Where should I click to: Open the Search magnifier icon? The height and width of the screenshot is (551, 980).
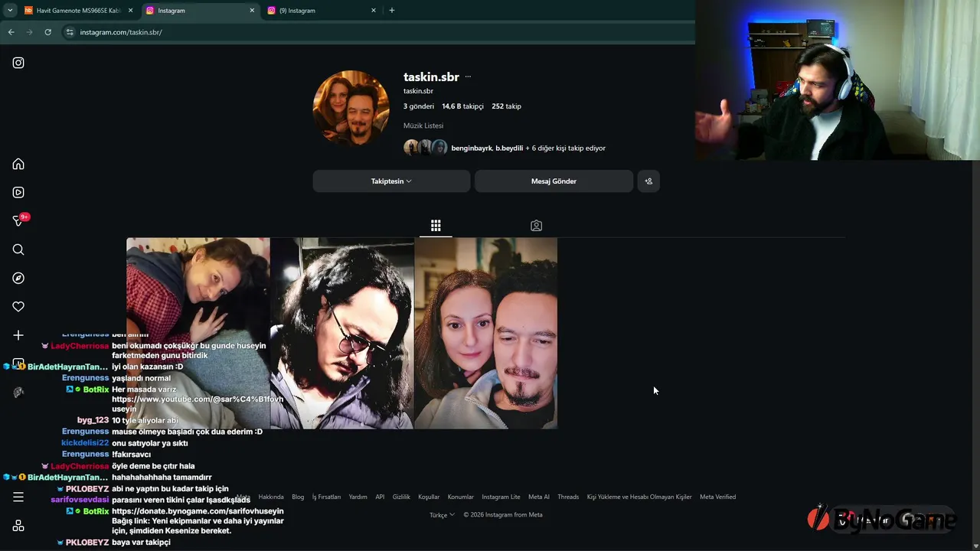coord(18,249)
